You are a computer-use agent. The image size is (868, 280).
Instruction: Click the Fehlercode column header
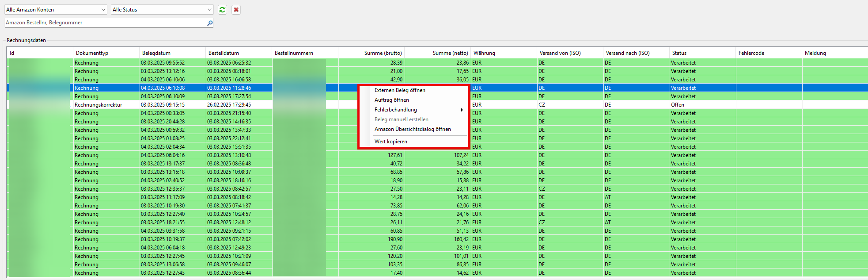coord(751,53)
